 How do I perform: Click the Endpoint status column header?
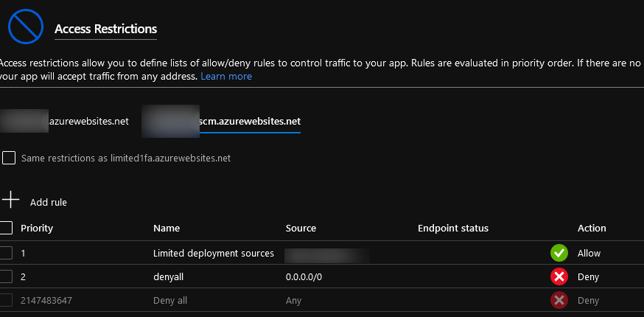click(x=453, y=228)
